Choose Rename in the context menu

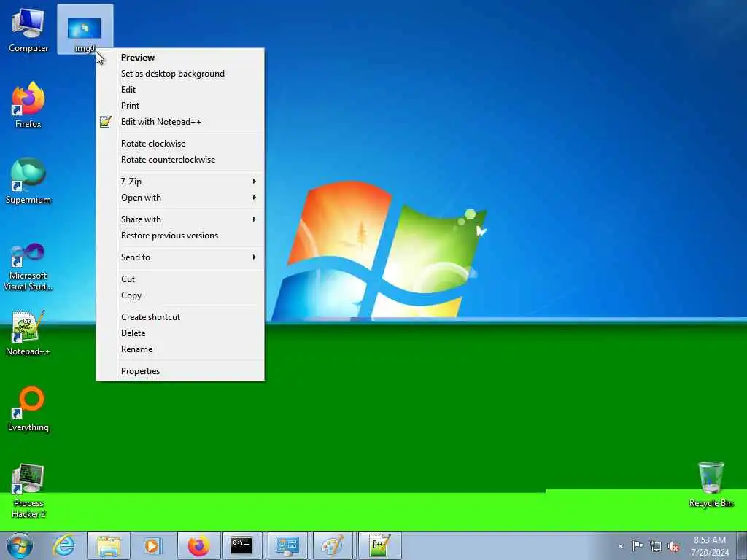[180, 349]
